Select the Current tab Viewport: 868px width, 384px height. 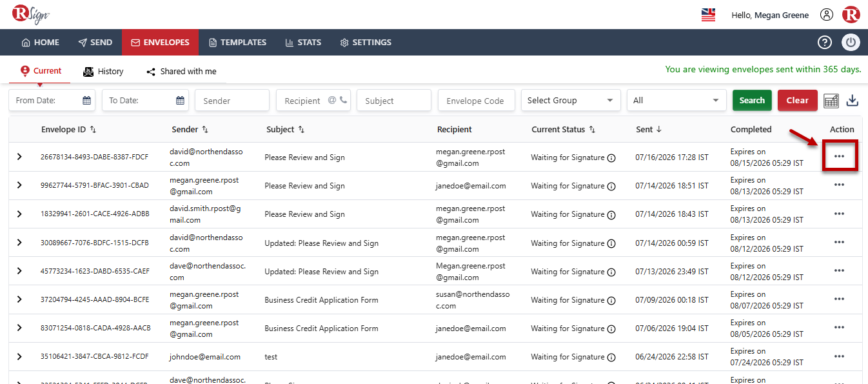pyautogui.click(x=41, y=71)
